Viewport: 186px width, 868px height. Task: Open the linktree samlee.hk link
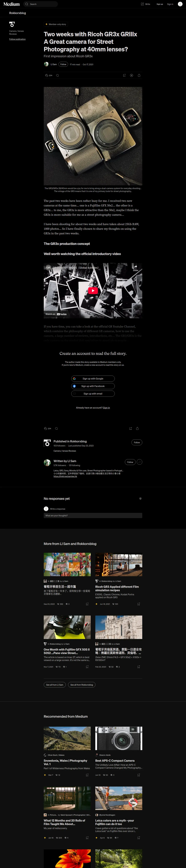coord(65,476)
